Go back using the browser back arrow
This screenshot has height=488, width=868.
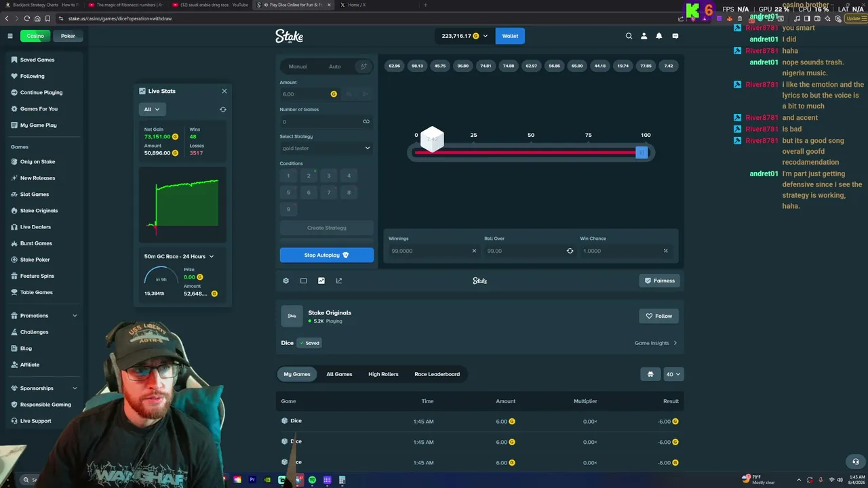(7, 18)
